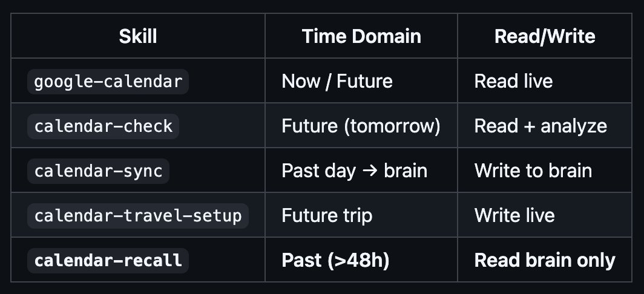Click the Read/Write column header

click(545, 36)
